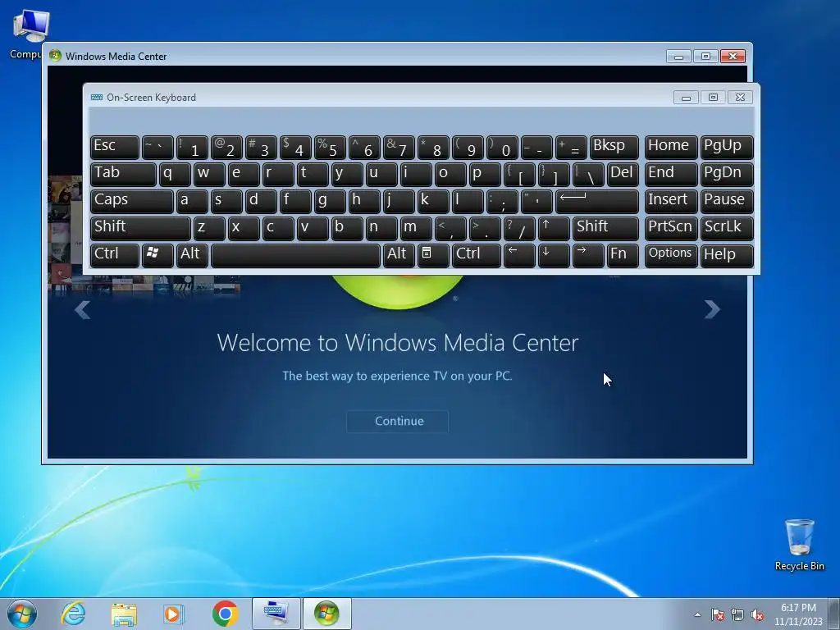This screenshot has height=630, width=840.
Task: Open Windows Explorer folder icon in taskbar
Action: click(x=124, y=614)
